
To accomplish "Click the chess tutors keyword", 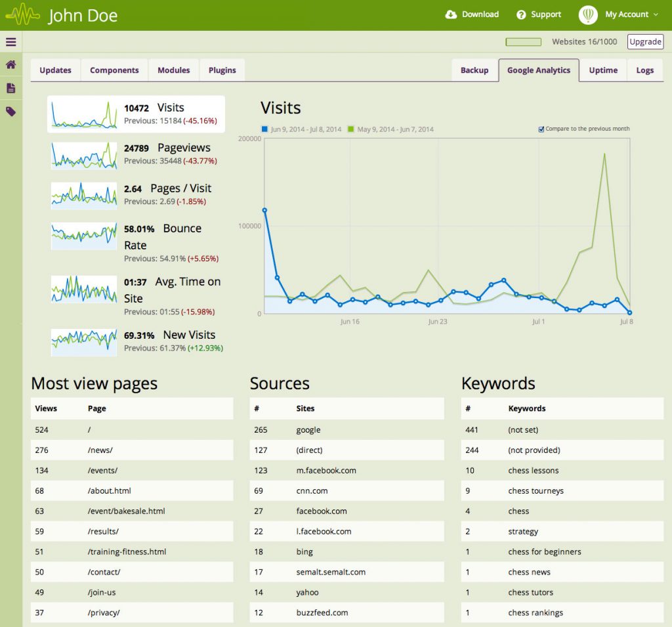I will point(530,592).
